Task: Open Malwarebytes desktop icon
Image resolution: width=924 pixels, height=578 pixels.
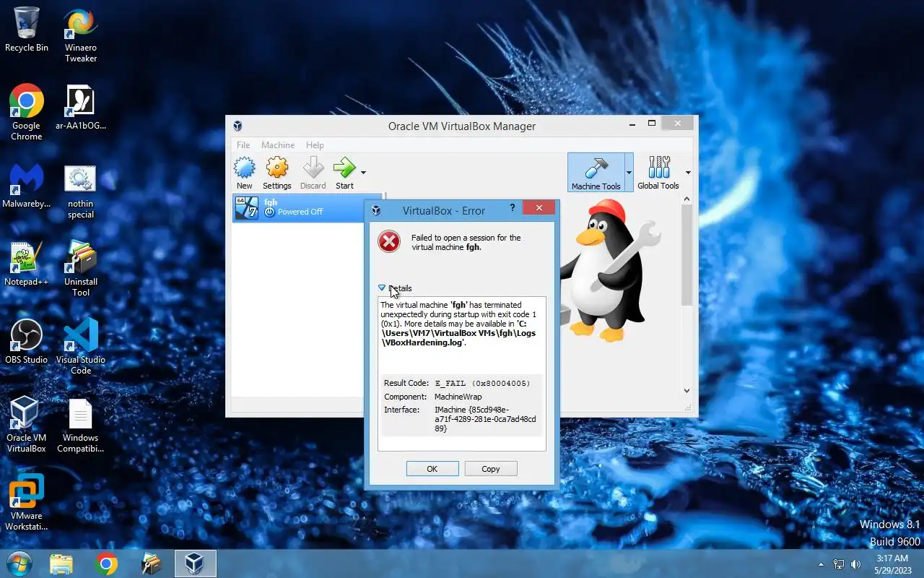Action: point(27,185)
